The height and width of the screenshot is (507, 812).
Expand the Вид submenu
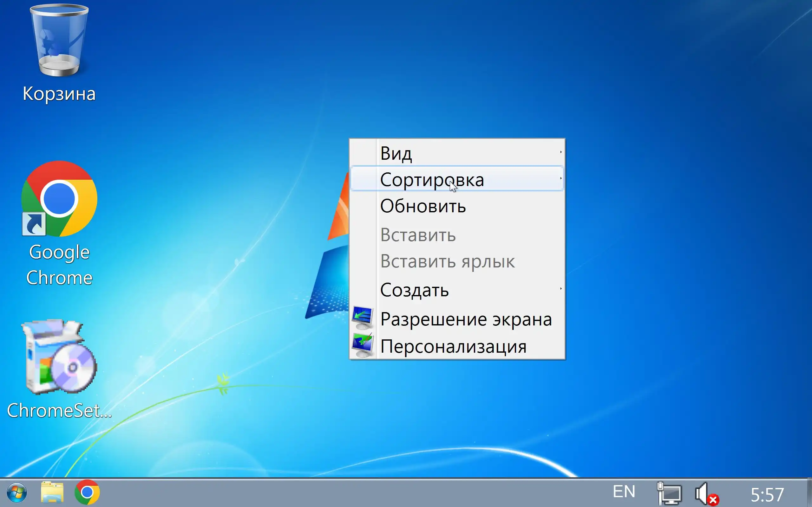(396, 153)
